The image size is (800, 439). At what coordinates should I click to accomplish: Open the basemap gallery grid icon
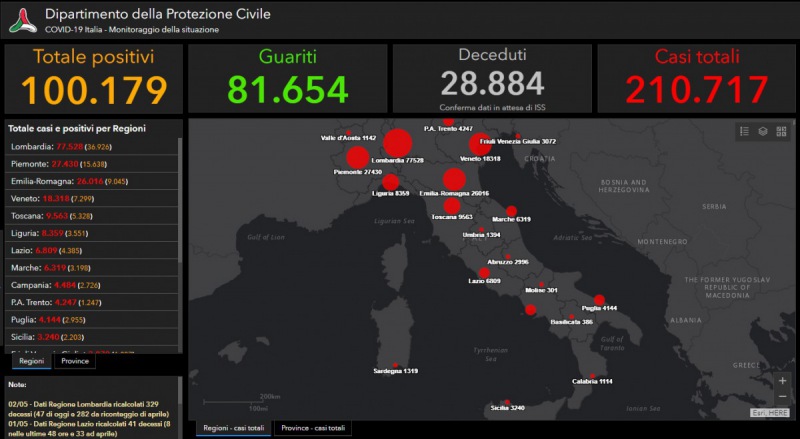780,131
